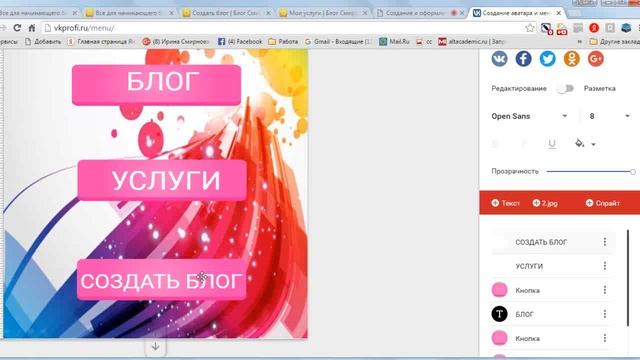640x360 pixels.
Task: Open fill color dropdown arrow next to bucket
Action: pos(593,144)
